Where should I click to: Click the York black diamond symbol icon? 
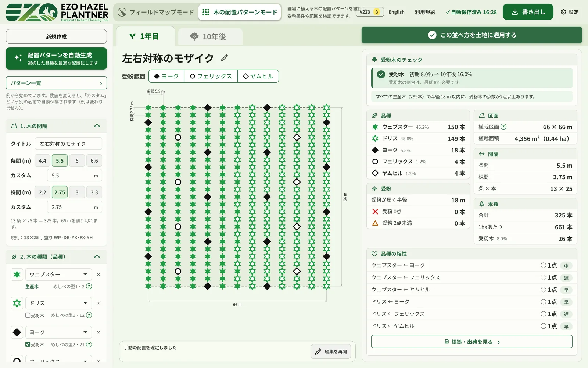17,332
